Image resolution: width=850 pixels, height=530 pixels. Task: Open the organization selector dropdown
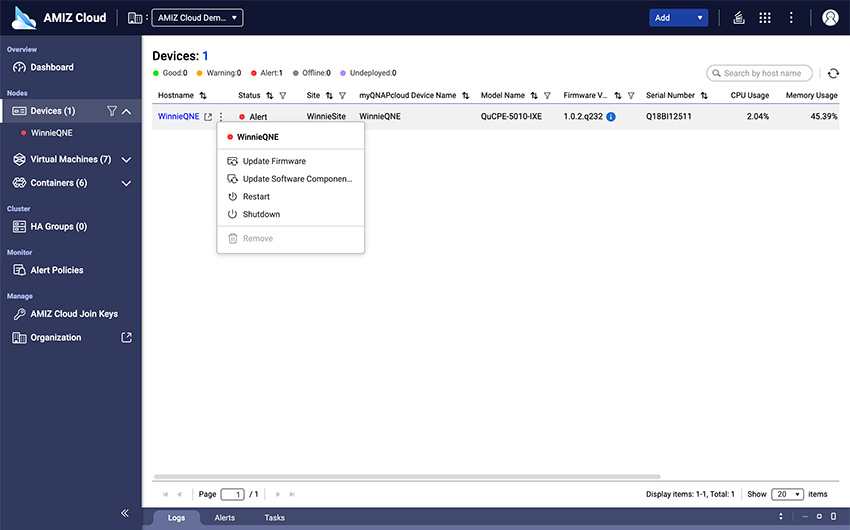coord(197,18)
